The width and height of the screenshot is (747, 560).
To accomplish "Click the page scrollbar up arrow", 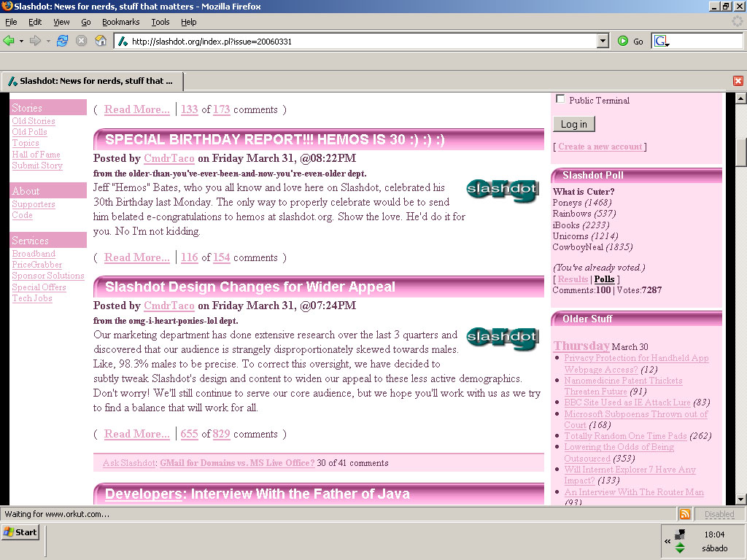I will tap(740, 98).
